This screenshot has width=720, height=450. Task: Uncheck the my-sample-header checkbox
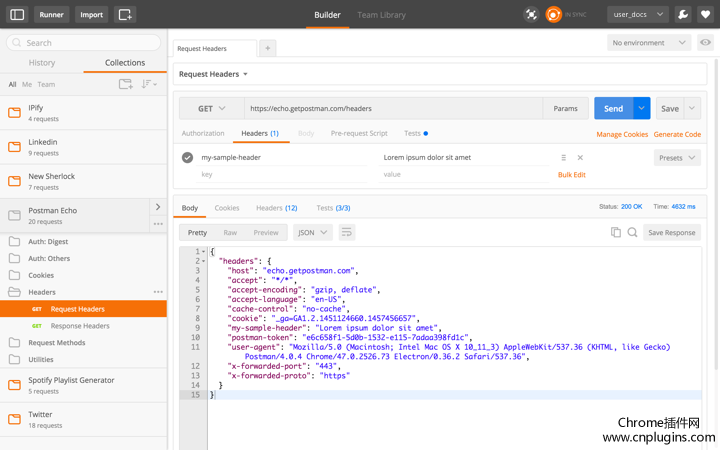coord(187,158)
